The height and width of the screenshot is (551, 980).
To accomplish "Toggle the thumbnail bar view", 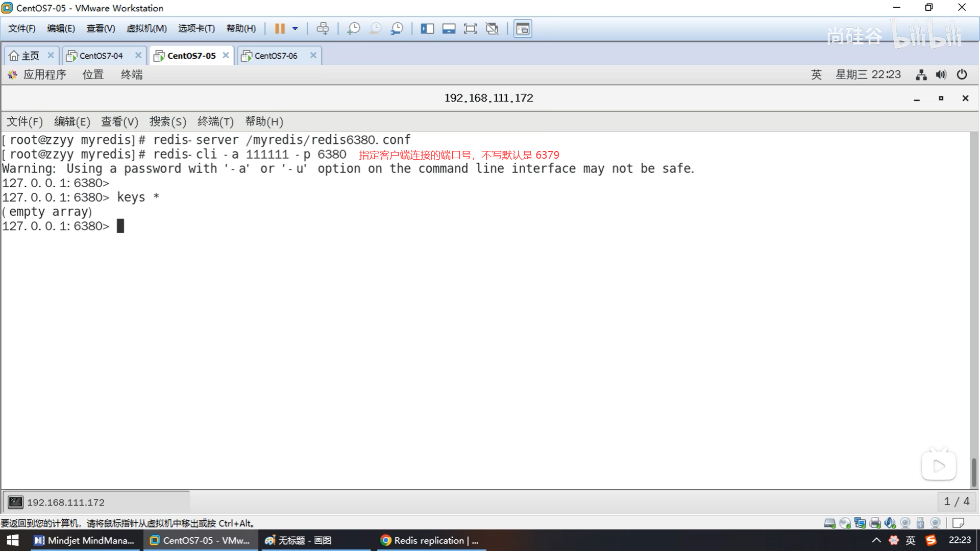I will point(449,29).
